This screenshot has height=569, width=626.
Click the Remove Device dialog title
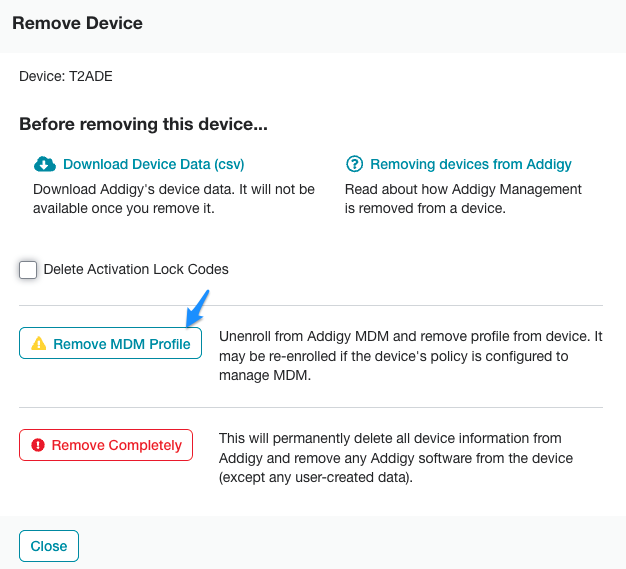(77, 22)
